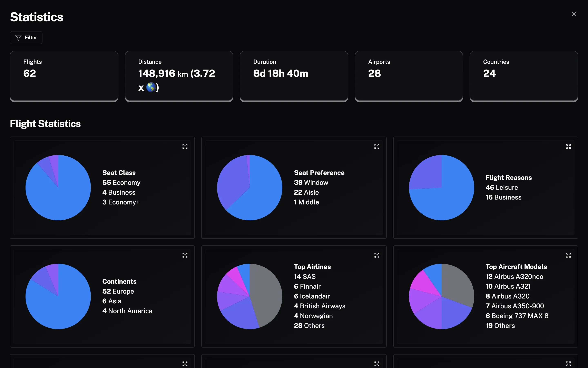Open the Filter button
This screenshot has height=368, width=588.
coord(26,38)
